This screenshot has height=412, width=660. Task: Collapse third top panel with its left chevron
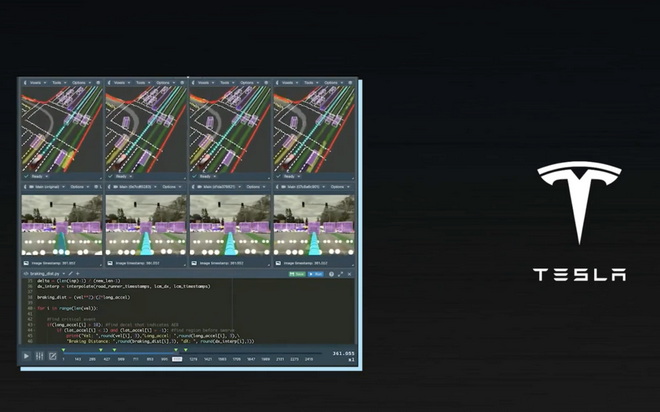pyautogui.click(x=193, y=83)
